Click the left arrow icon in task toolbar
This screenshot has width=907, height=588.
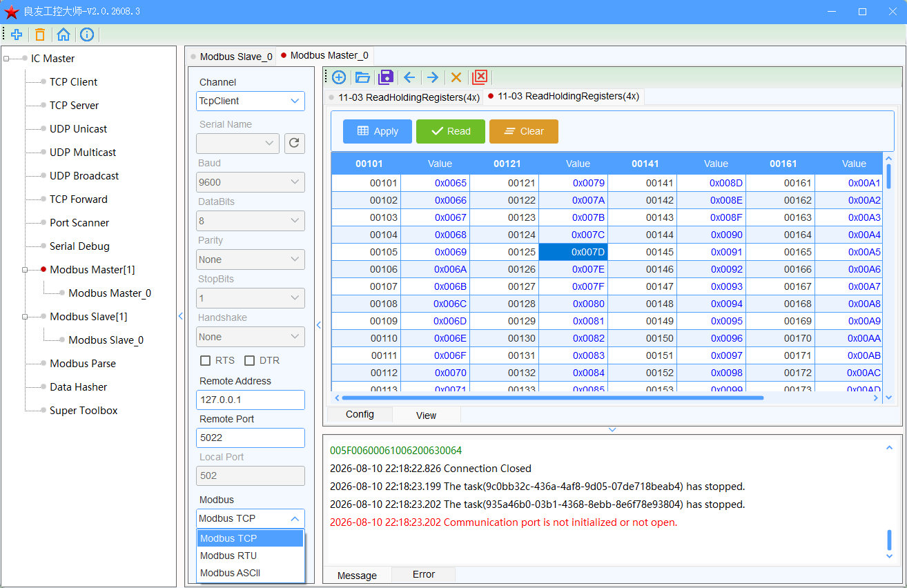(x=409, y=77)
